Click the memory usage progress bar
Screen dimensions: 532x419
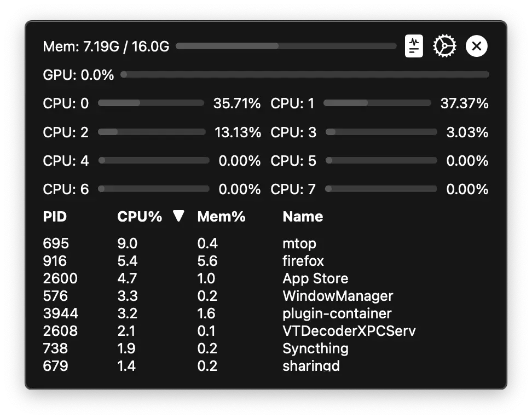coord(287,46)
